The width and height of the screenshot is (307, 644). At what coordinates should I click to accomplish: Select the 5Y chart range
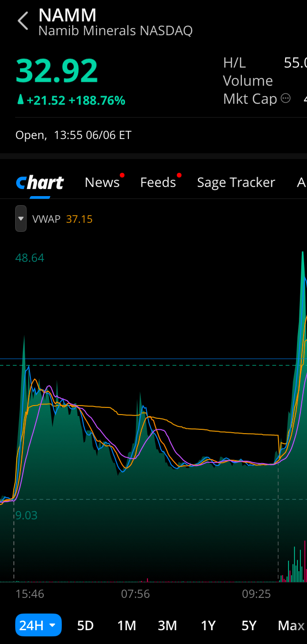[x=249, y=625]
